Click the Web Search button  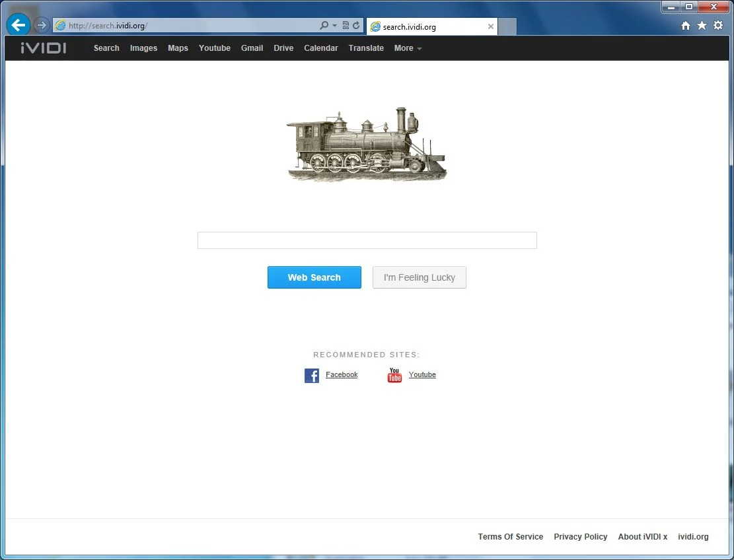click(x=314, y=277)
